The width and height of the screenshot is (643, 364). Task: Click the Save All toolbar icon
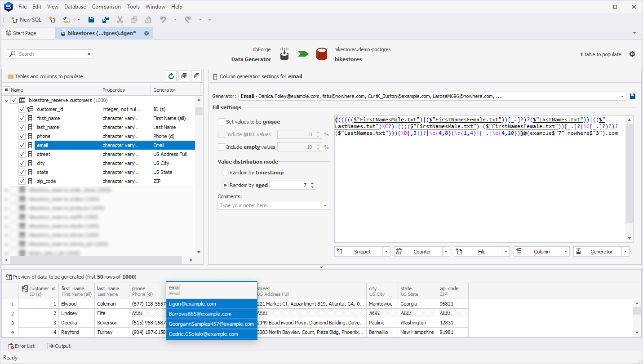pos(106,20)
